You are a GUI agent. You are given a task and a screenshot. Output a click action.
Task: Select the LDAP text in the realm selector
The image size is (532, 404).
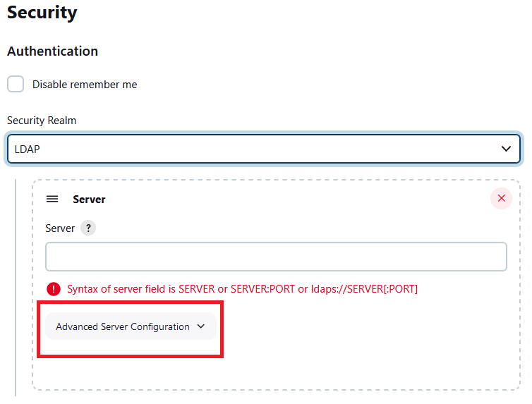coord(27,149)
